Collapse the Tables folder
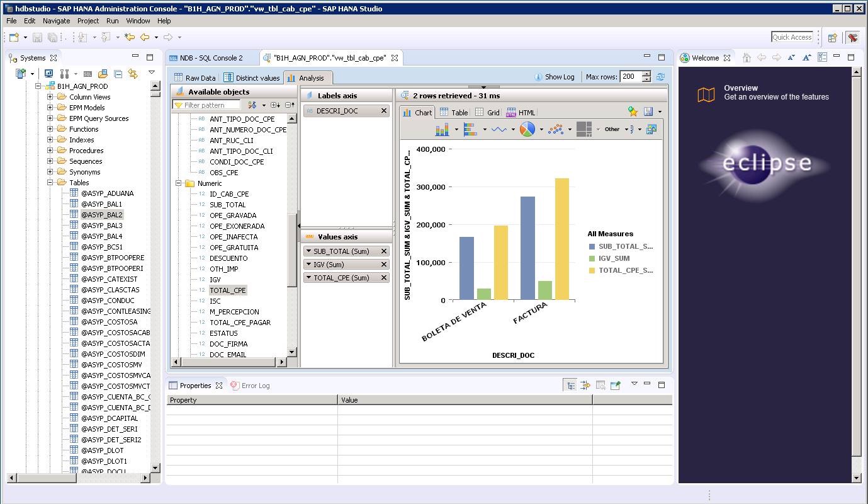 (50, 183)
